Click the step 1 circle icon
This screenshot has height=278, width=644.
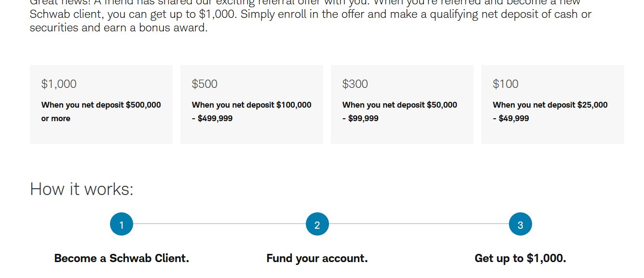click(x=122, y=224)
